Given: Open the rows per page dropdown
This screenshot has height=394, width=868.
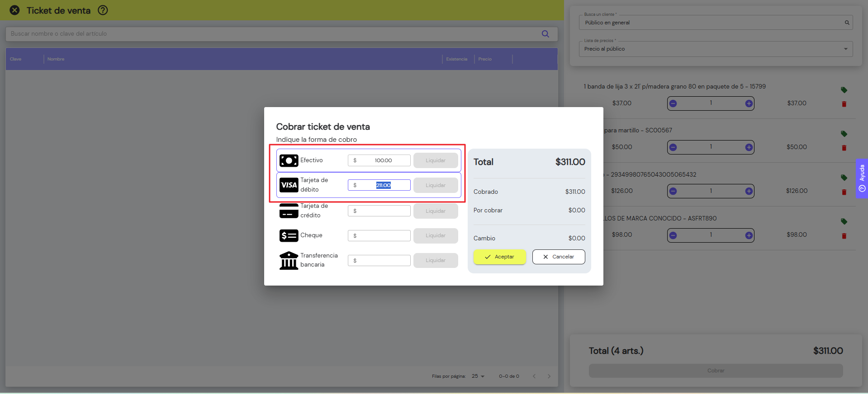Looking at the screenshot, I should pos(478,376).
